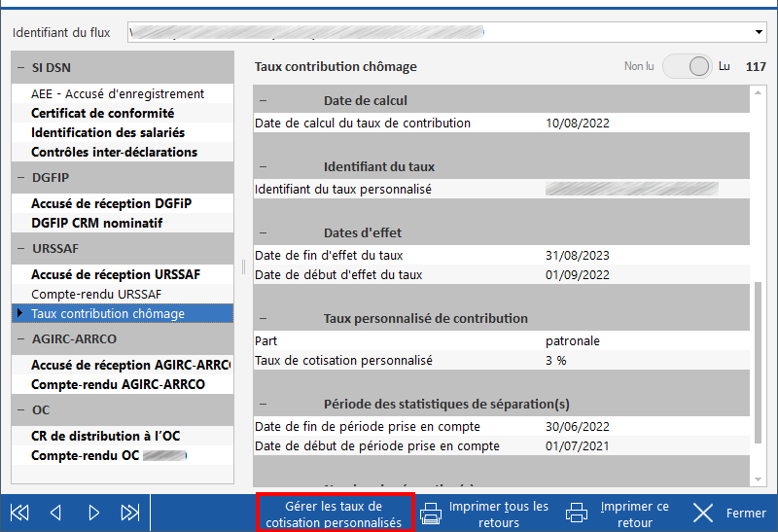
Task: Collapse the URSSAF section
Action: (20, 249)
